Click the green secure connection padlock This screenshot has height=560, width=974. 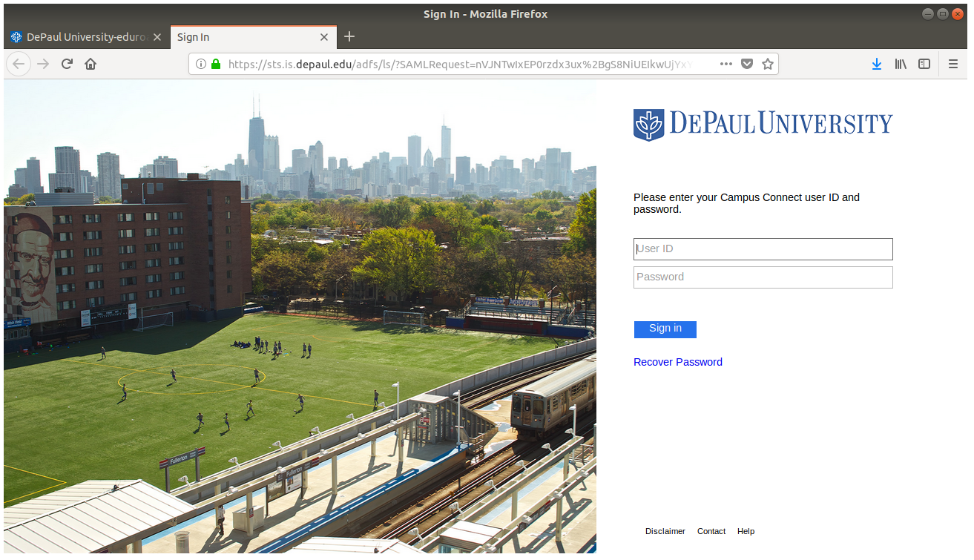point(216,65)
